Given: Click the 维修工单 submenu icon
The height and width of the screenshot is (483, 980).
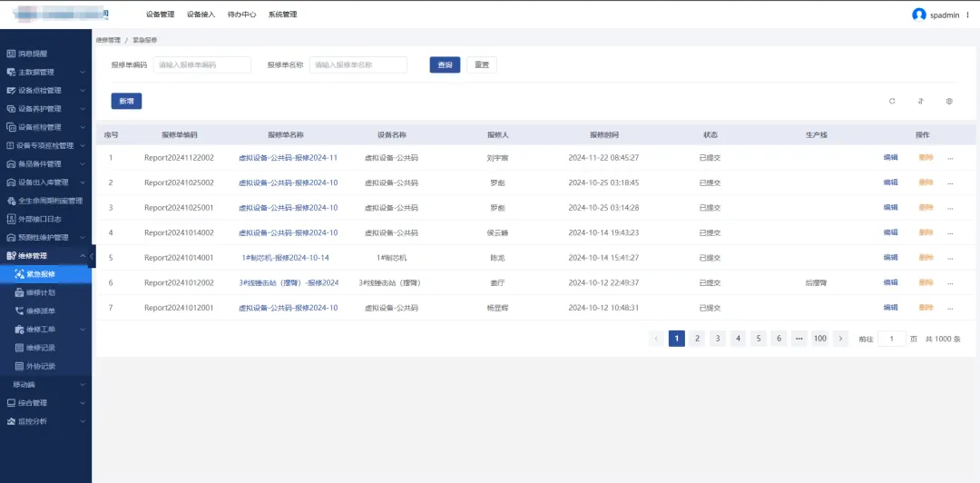Looking at the screenshot, I should click(19, 329).
